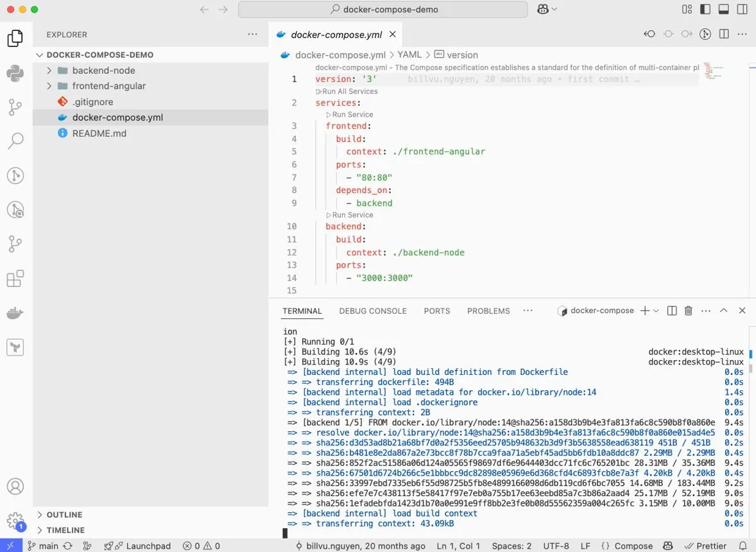Screen dimensions: 756x552
Task: Open the Docker view in the activity bar
Action: [15, 313]
